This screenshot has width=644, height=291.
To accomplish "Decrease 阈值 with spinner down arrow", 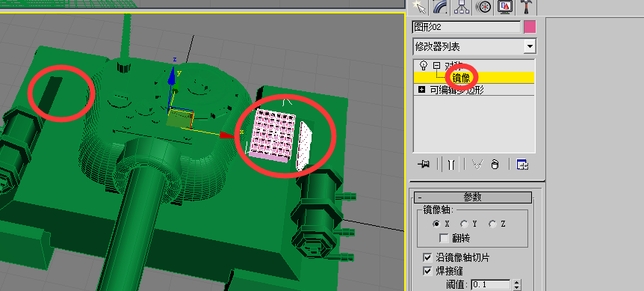I will pyautogui.click(x=517, y=287).
